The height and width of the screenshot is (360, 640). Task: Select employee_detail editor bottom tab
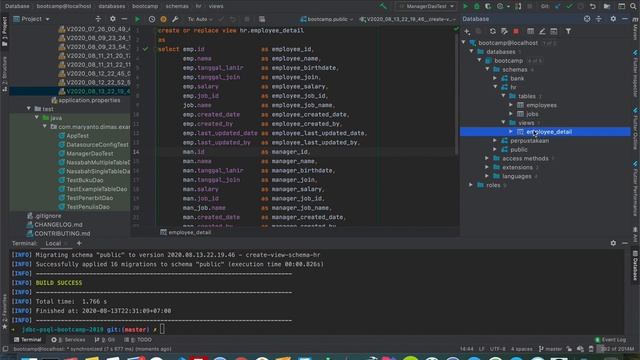point(186,232)
